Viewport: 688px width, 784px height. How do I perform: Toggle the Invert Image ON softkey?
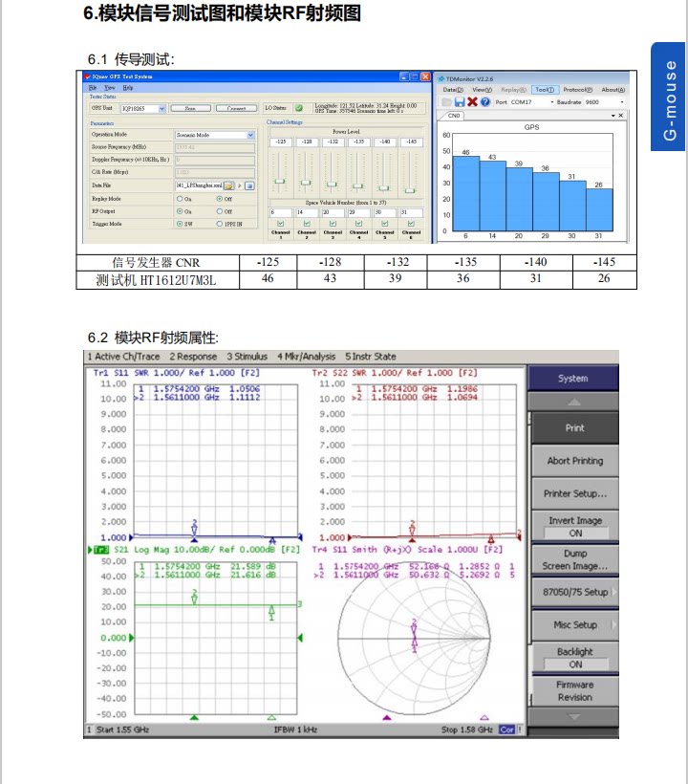(574, 527)
